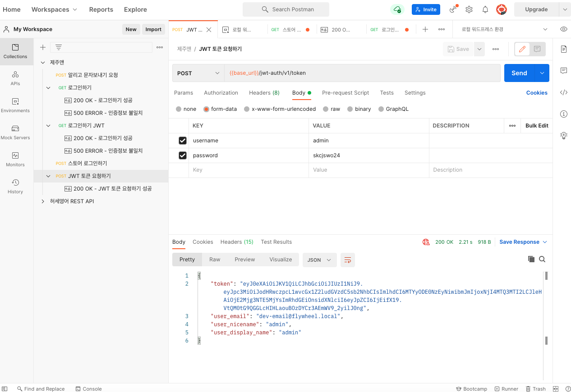571x392 pixels.
Task: Uncheck the password form-data row
Action: coord(183,155)
